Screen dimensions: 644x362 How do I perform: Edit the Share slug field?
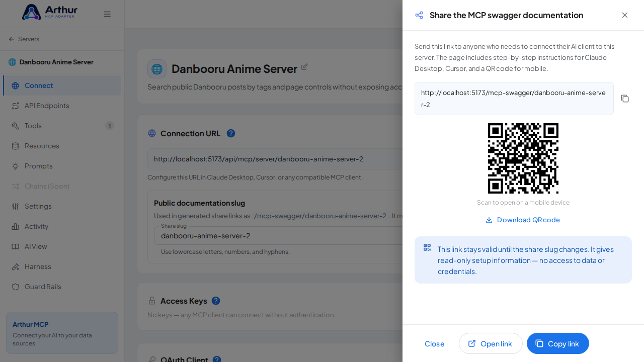(x=278, y=235)
